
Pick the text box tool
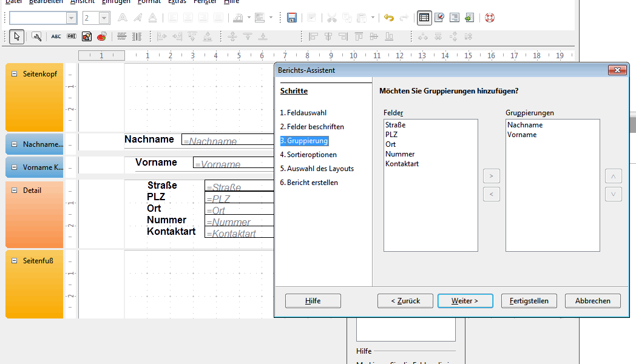coord(72,37)
